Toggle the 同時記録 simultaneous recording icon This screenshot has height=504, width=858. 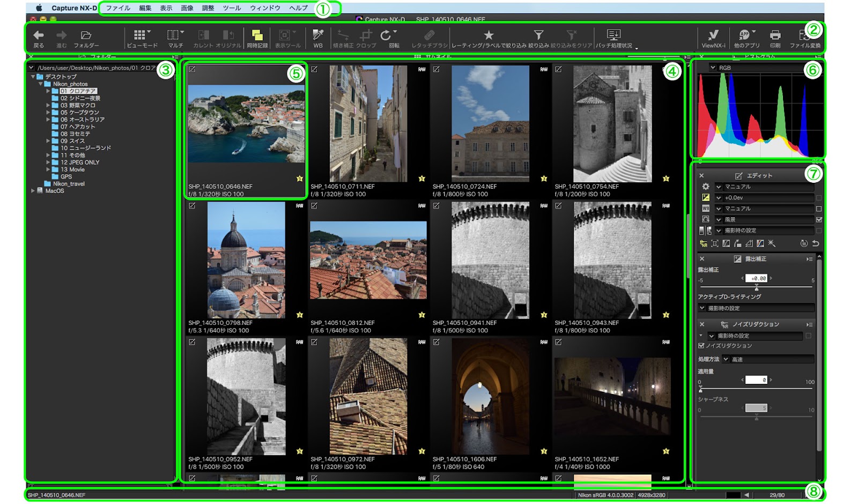[257, 35]
